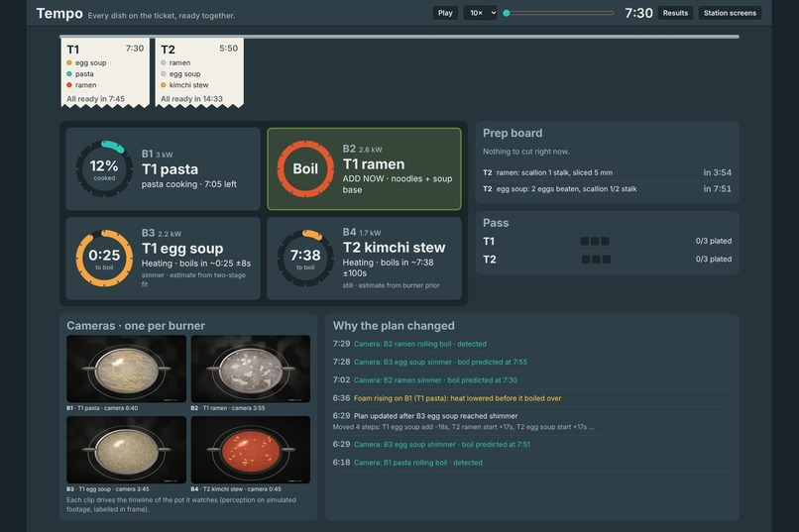
Task: Click the ticket timeline bar
Action: click(399, 37)
